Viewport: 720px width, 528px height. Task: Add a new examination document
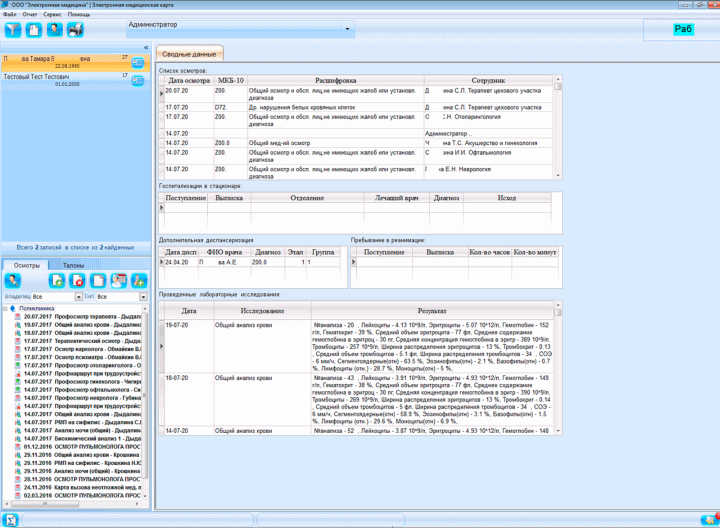57,281
